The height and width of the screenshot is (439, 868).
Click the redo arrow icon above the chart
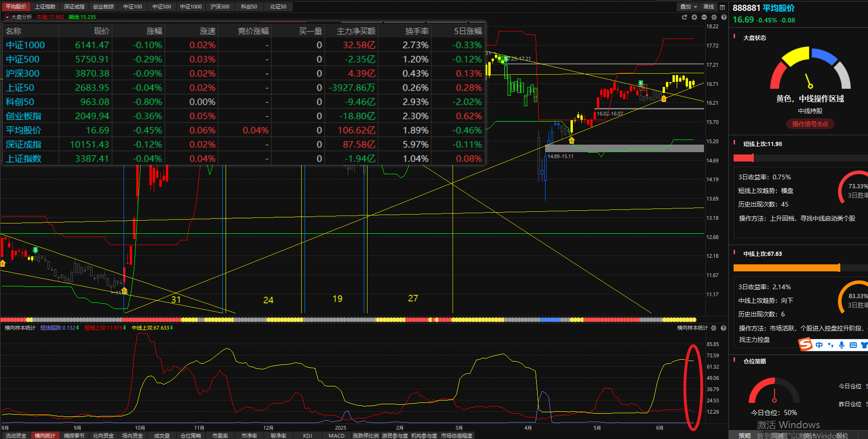pyautogui.click(x=684, y=17)
